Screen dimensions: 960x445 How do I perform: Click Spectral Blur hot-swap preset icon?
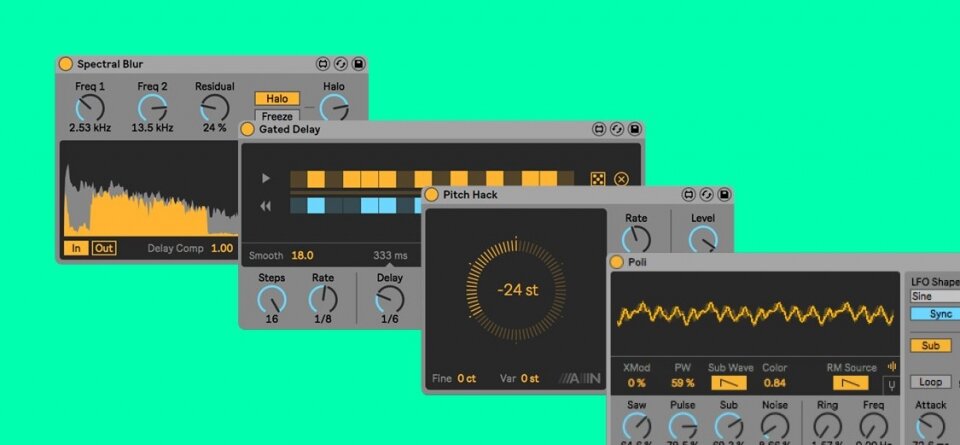tap(340, 64)
